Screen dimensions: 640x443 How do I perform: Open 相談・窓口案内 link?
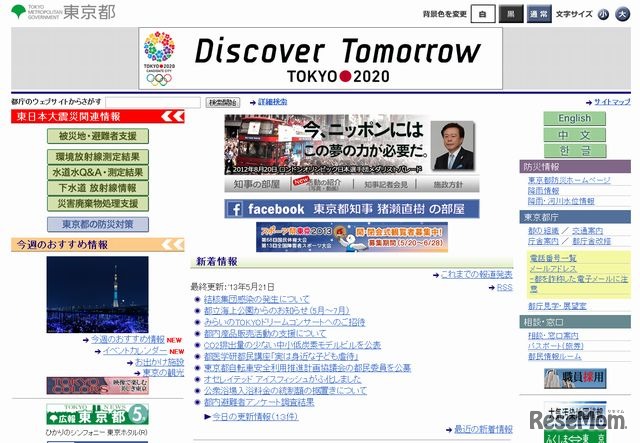tap(553, 336)
